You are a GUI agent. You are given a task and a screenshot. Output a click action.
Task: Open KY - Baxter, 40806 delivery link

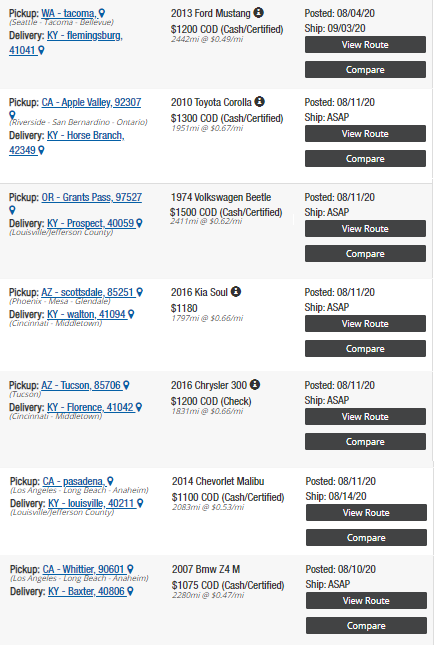pos(86,591)
